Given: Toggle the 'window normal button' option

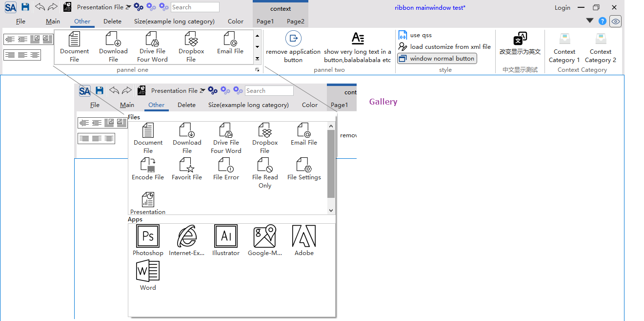Looking at the screenshot, I should click(437, 59).
